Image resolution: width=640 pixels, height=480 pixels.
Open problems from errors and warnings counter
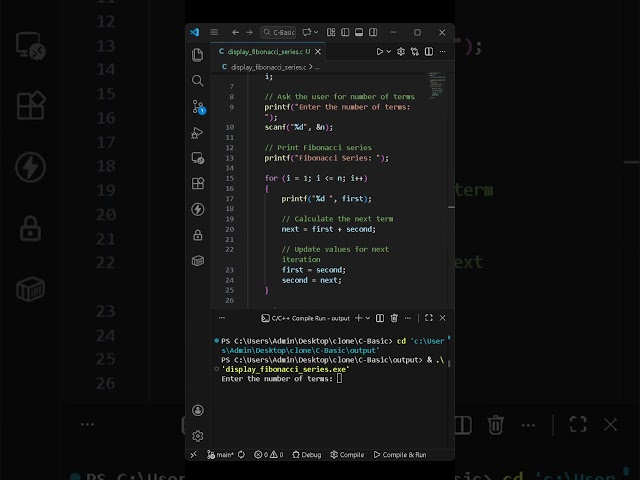point(269,454)
